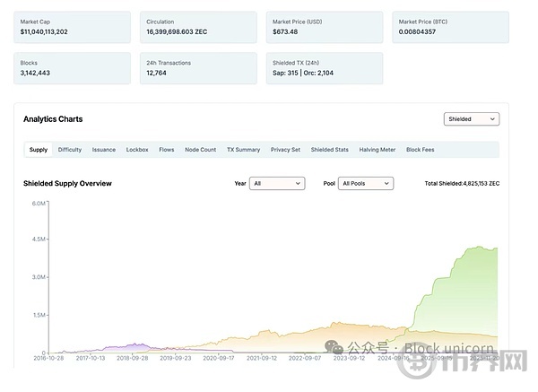The image size is (538, 392).
Task: Expand the Year filter dropdown
Action: click(277, 183)
